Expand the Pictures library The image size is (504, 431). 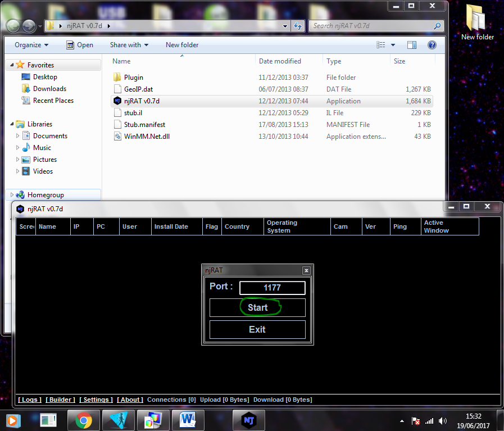[x=17, y=160]
